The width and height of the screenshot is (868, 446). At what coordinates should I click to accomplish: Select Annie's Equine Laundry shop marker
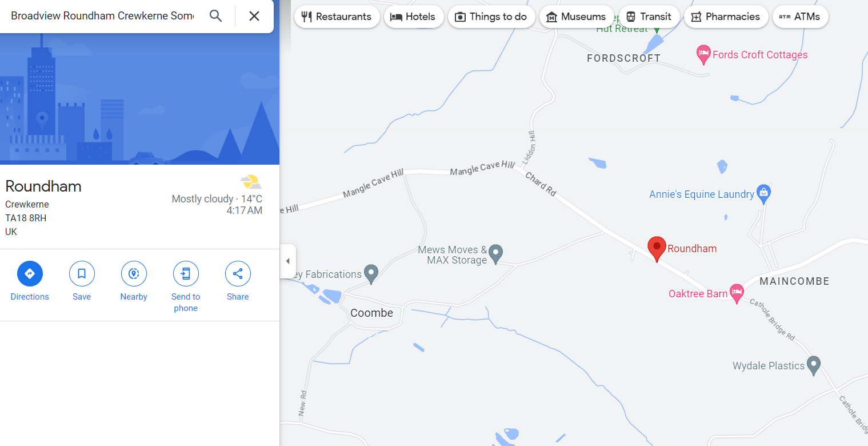click(763, 194)
